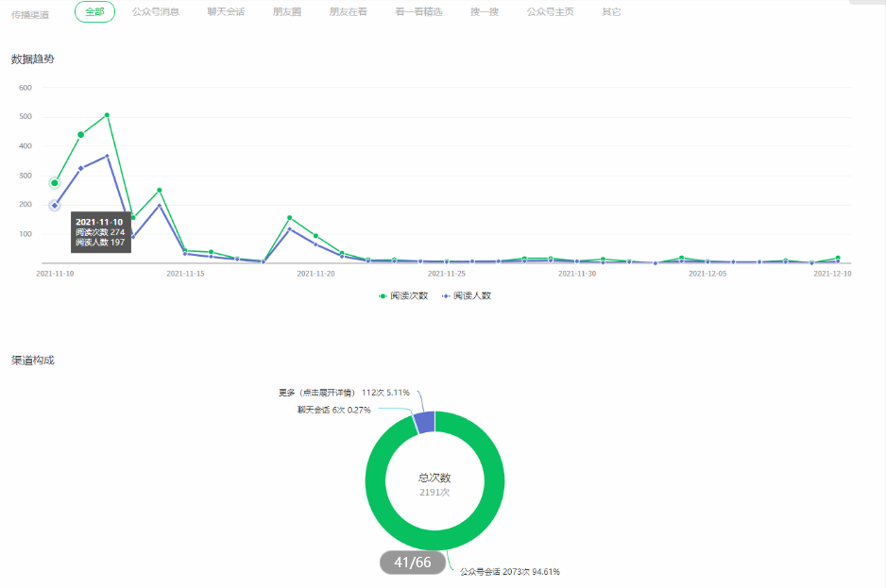
Task: Open the 看一看精选 tab
Action: click(418, 12)
